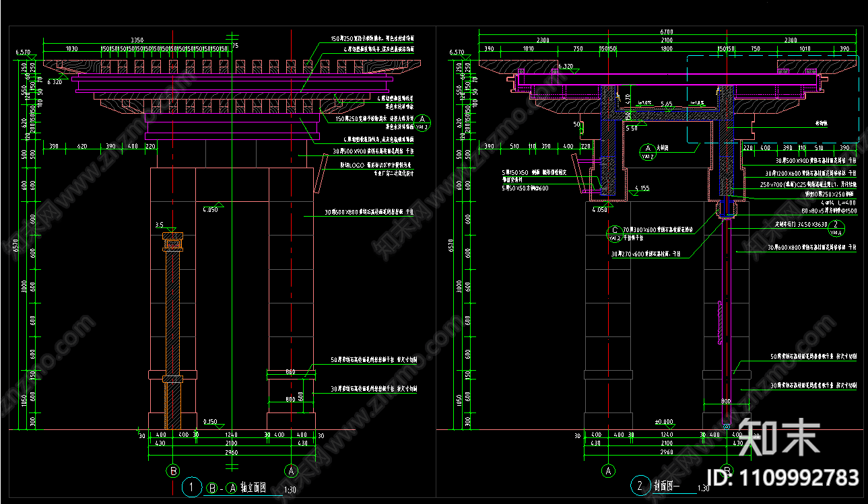Click axis bubble A below section drawing
This screenshot has width=868, height=504.
pyautogui.click(x=608, y=470)
